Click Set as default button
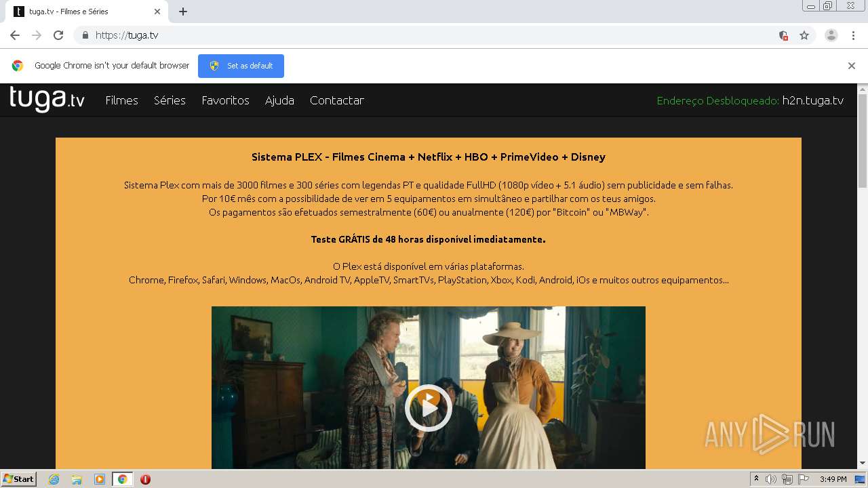 point(241,66)
